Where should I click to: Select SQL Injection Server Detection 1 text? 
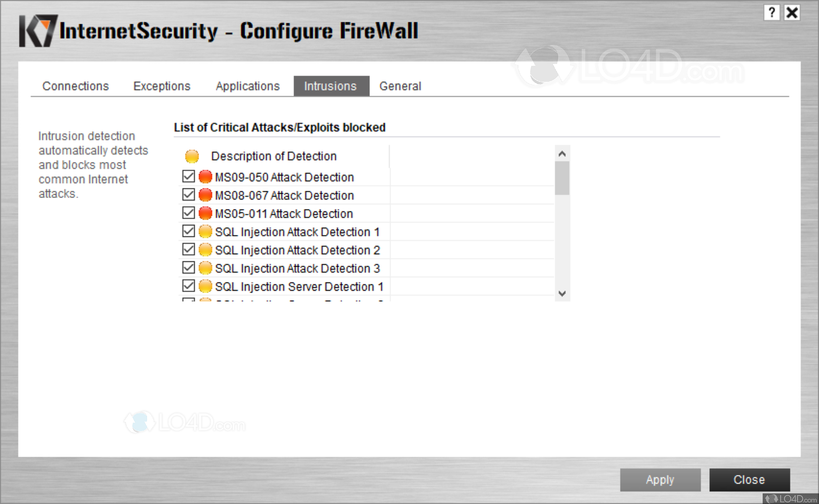tap(299, 286)
